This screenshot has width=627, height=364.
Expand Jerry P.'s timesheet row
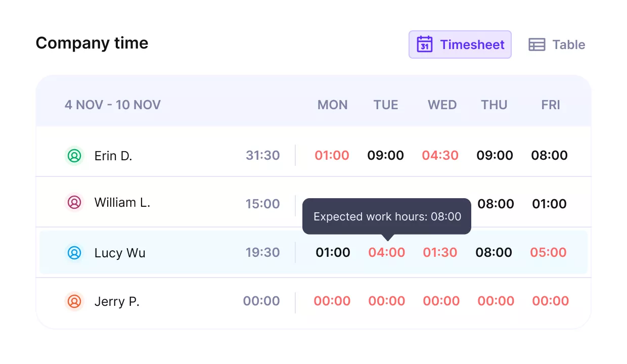117,301
